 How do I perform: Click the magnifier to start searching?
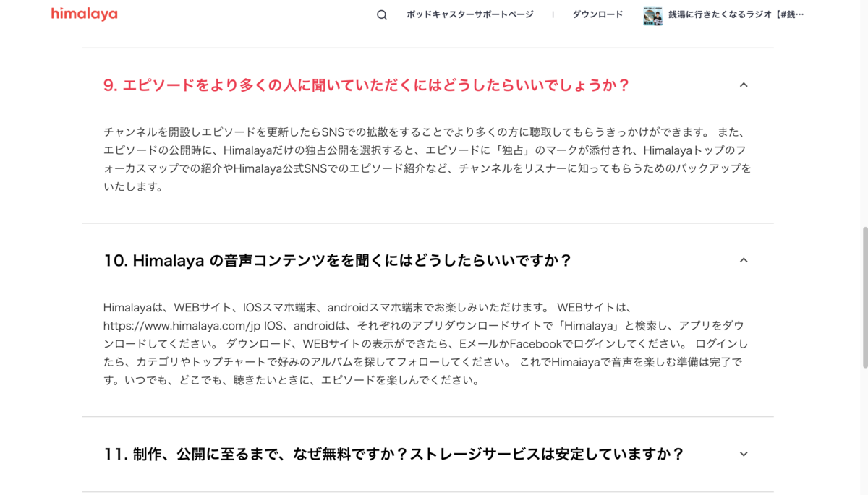380,14
